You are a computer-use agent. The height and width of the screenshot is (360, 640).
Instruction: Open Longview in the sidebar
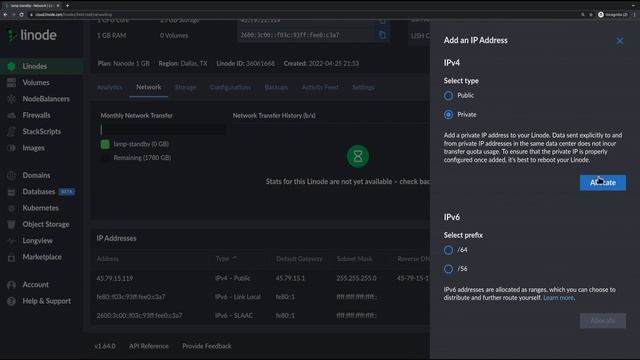point(41,240)
